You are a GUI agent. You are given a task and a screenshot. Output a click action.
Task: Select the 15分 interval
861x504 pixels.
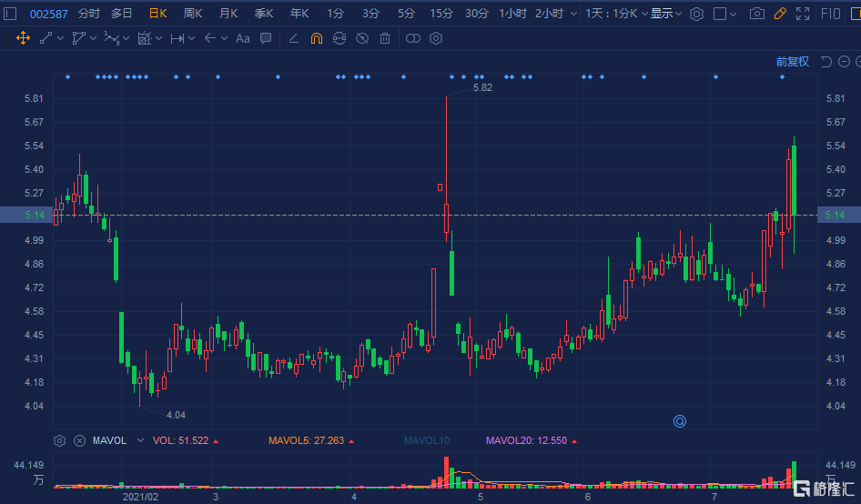(441, 13)
